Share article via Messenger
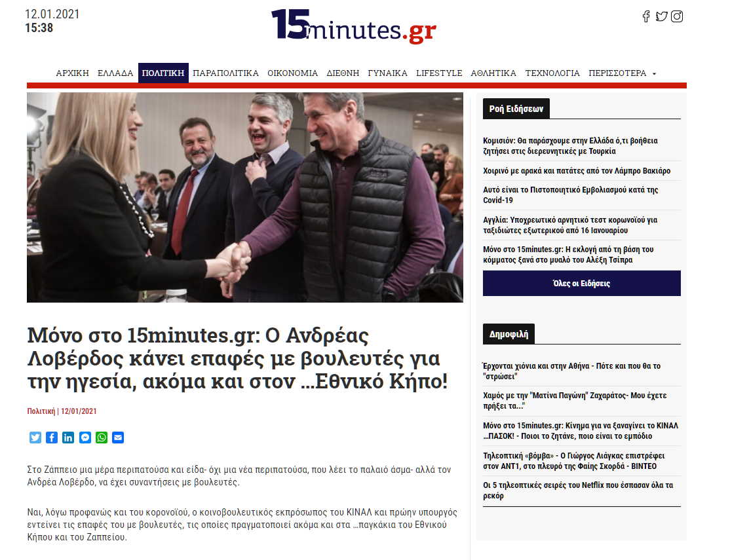The height and width of the screenshot is (560, 730). [x=85, y=438]
